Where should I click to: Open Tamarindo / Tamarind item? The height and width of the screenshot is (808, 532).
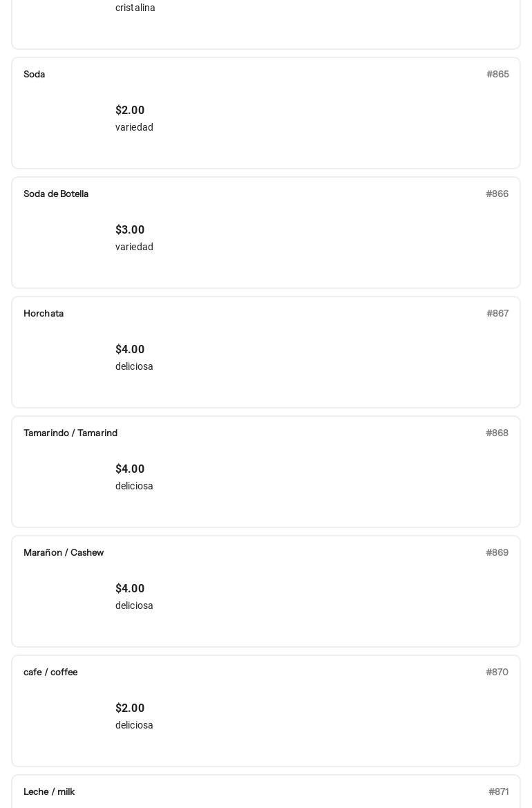(x=70, y=433)
